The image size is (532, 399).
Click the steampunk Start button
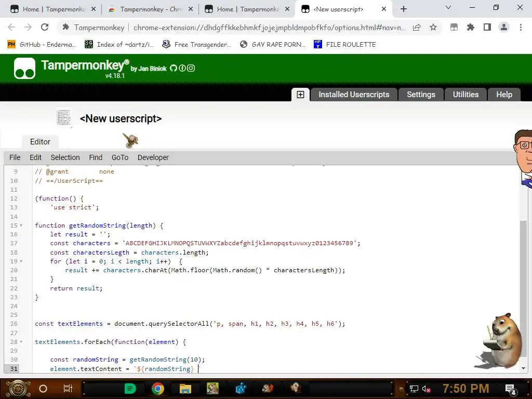click(18, 389)
